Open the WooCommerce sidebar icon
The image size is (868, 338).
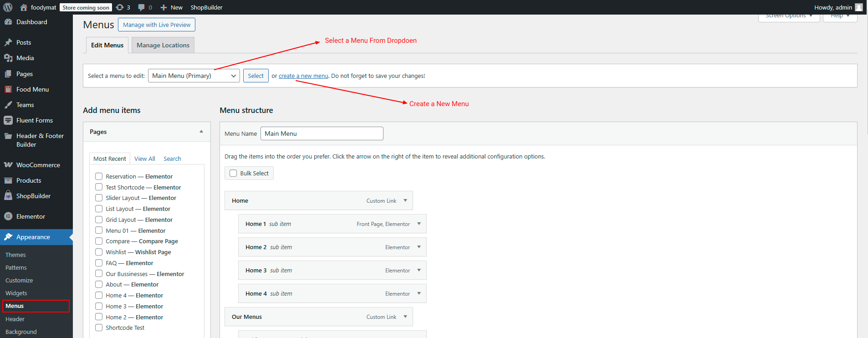point(8,165)
